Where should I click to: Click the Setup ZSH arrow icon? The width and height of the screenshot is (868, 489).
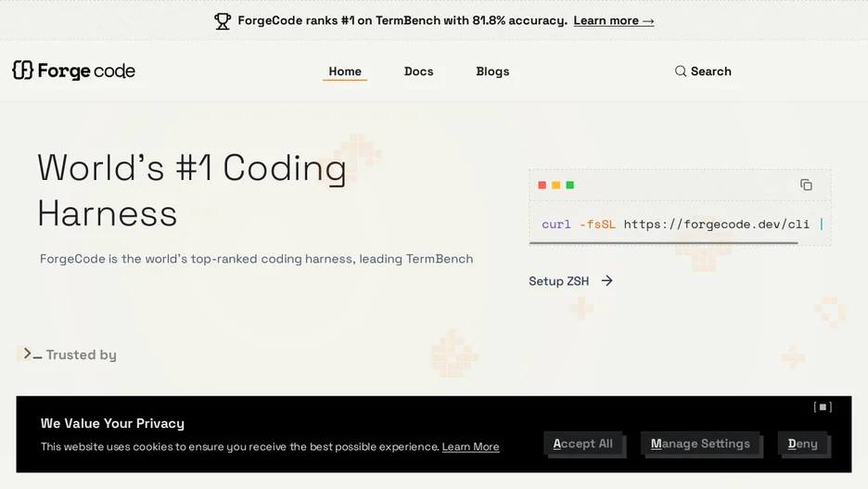click(x=607, y=281)
